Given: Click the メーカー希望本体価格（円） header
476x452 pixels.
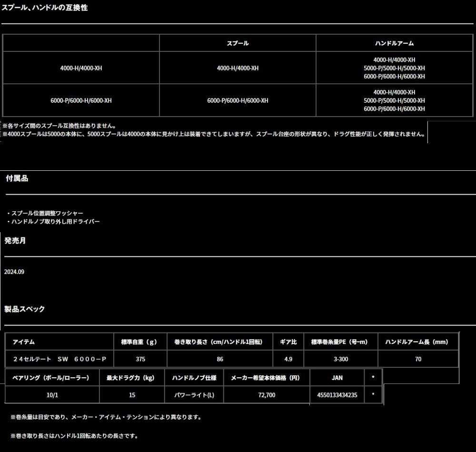Looking at the screenshot, I should (x=267, y=378).
